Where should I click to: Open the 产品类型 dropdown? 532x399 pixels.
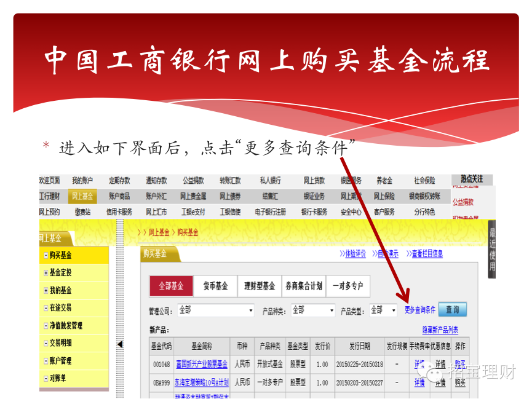(383, 310)
